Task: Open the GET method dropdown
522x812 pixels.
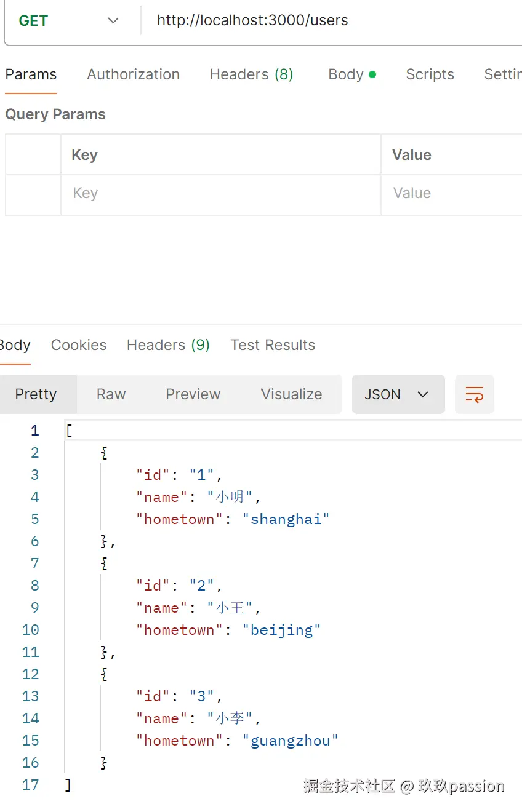Action: tap(69, 20)
